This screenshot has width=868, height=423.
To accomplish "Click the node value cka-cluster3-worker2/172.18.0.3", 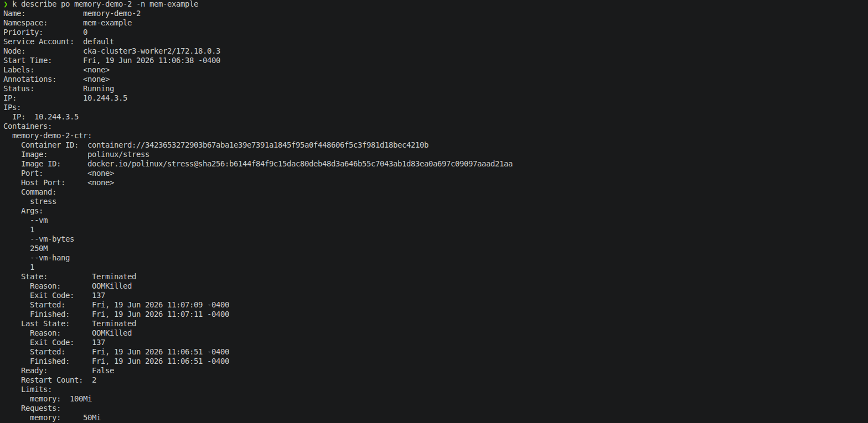I will [152, 51].
